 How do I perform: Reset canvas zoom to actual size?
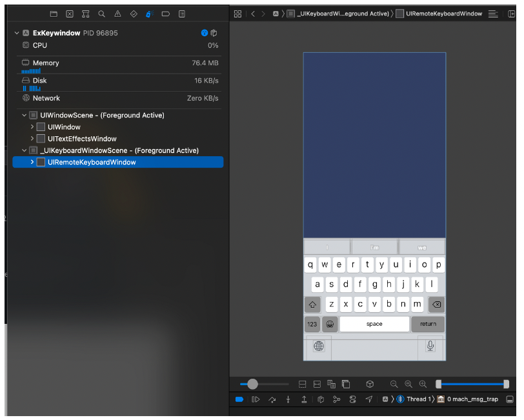[408, 384]
